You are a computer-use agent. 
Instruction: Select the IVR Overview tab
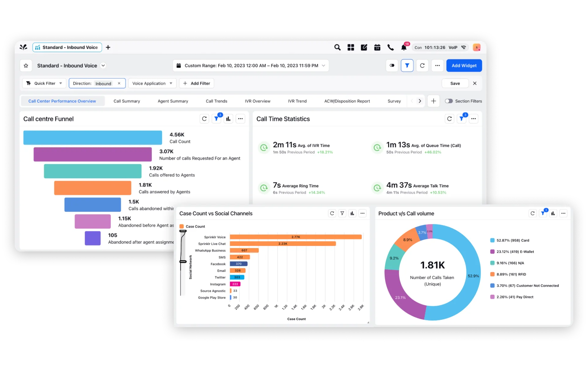click(x=257, y=101)
